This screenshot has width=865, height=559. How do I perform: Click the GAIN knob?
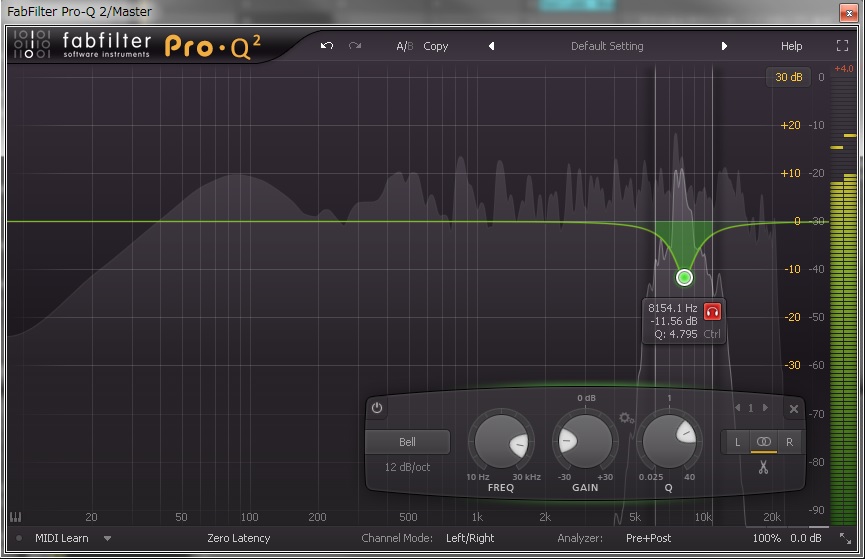585,441
